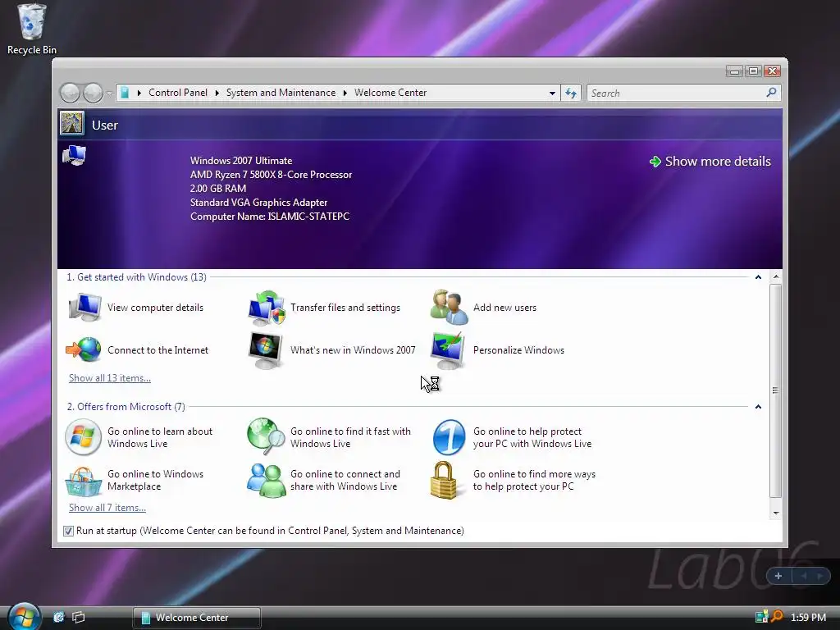The image size is (840, 630).
Task: Click the search magnifier icon
Action: pyautogui.click(x=771, y=93)
